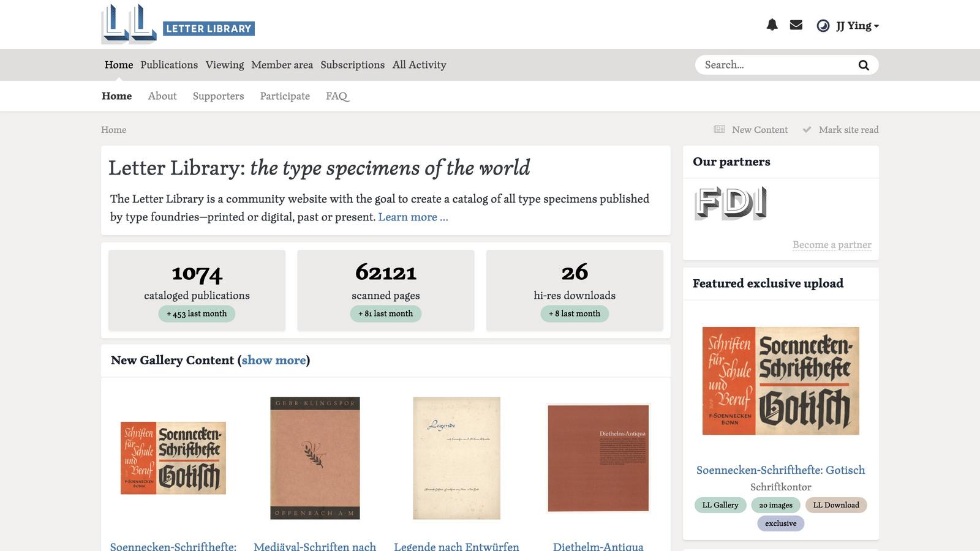Click the Mediäval-Schriften nach title link
This screenshot has height=551, width=980.
click(x=315, y=546)
